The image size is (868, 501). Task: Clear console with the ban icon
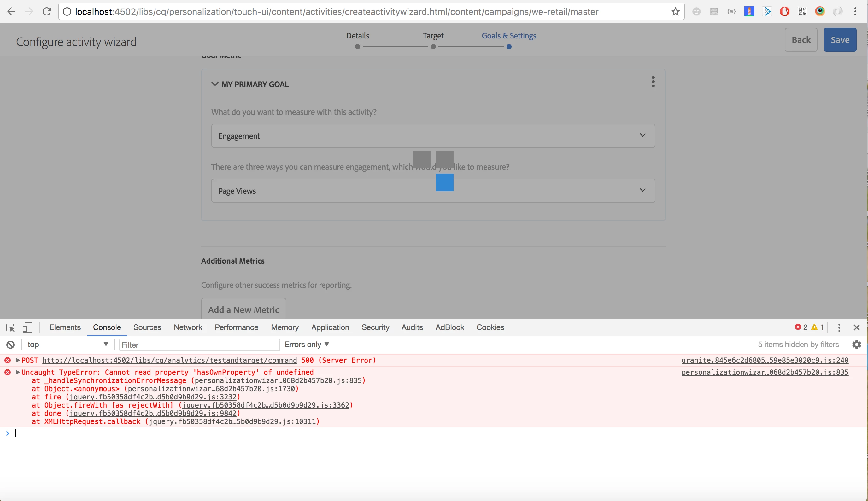(10, 345)
